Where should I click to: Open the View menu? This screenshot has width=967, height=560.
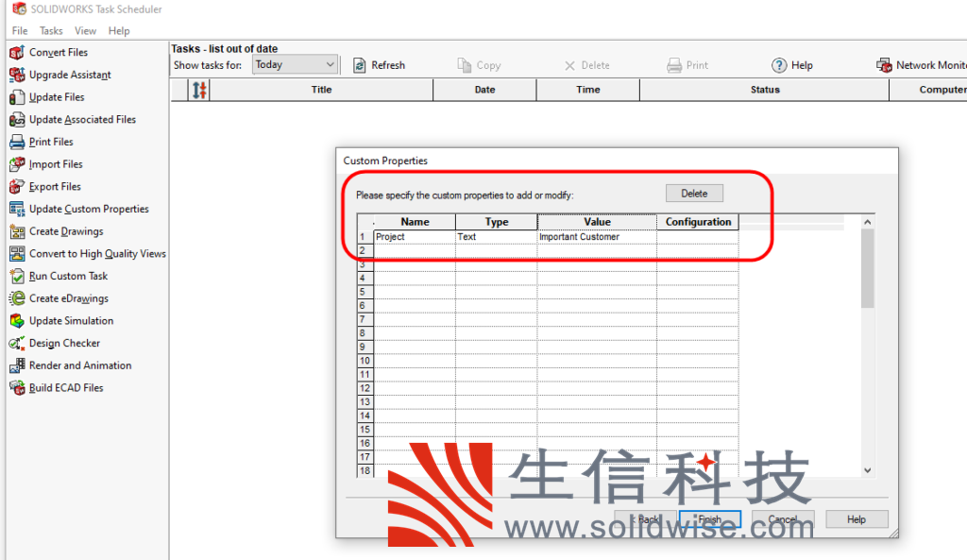(x=85, y=31)
